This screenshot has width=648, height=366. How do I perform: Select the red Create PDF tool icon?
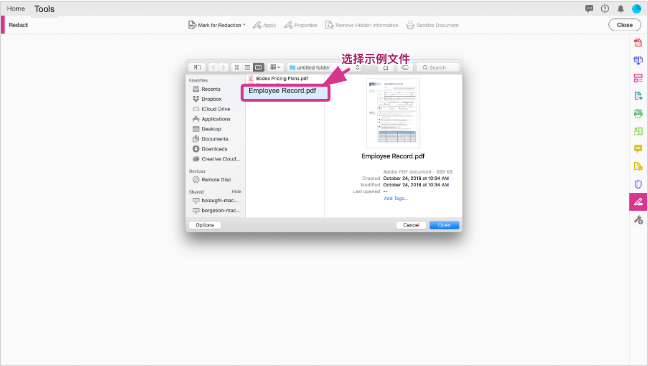(638, 43)
